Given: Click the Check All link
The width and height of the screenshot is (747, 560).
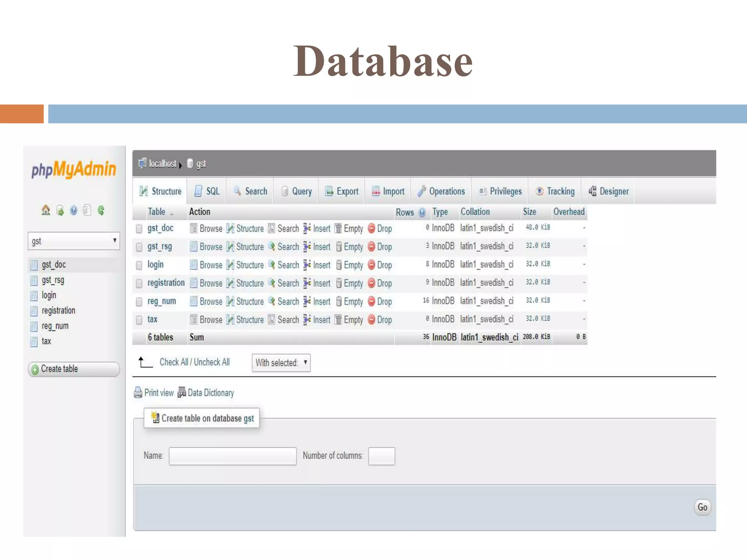Looking at the screenshot, I should pos(174,362).
